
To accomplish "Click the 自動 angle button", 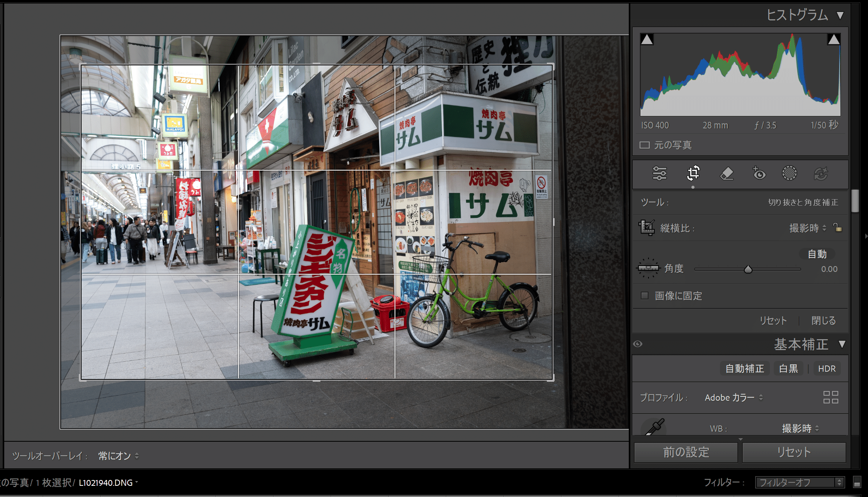I will [x=817, y=254].
